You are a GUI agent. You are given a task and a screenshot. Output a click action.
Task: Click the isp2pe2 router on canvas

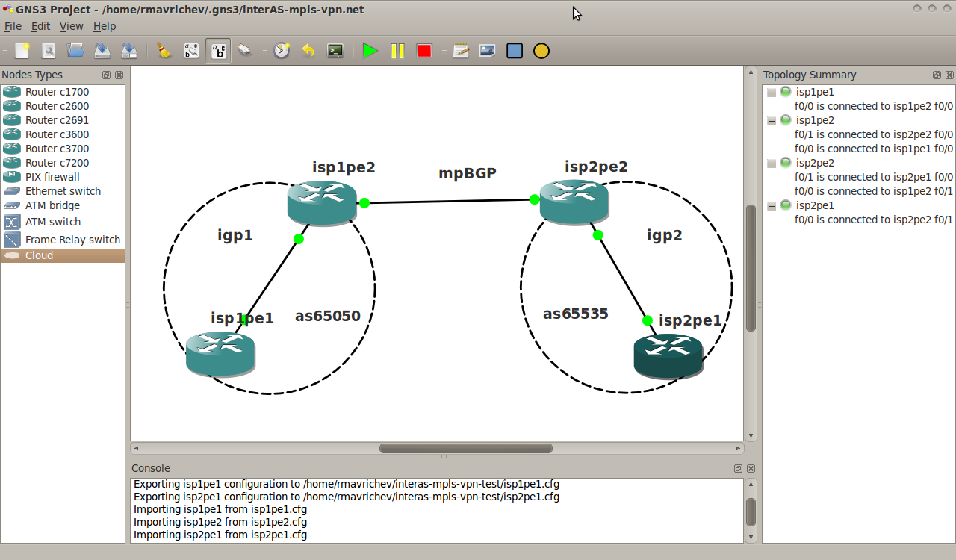pos(574,202)
